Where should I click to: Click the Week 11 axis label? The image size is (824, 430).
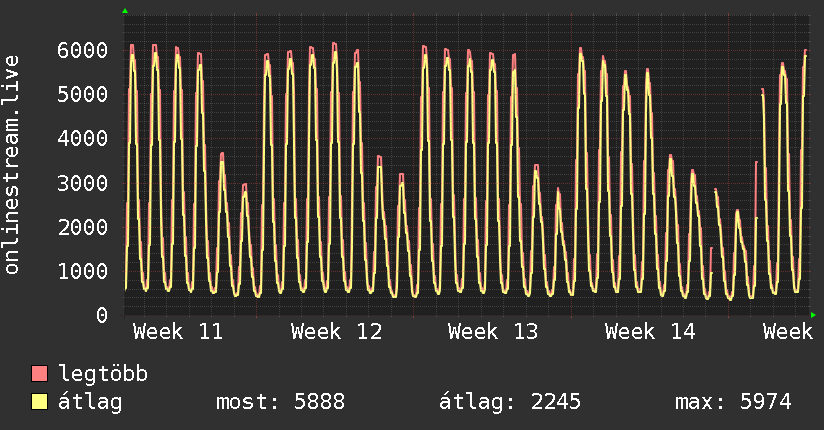click(x=178, y=332)
